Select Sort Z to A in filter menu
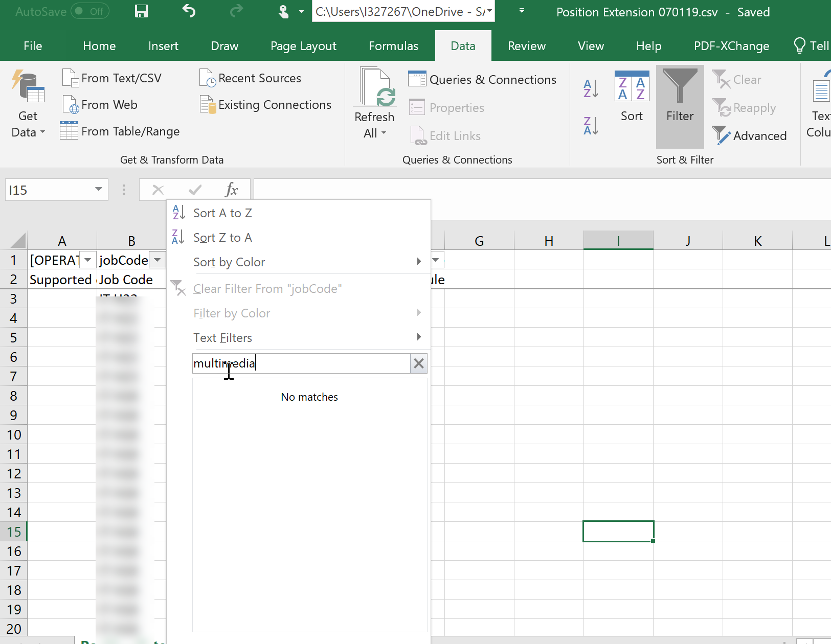This screenshot has height=644, width=831. tap(299, 238)
